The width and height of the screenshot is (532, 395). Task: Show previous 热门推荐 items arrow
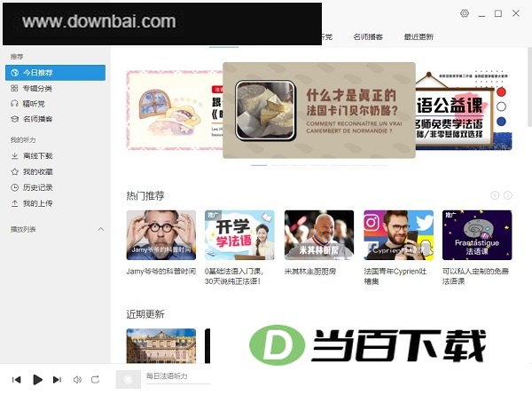coord(495,195)
